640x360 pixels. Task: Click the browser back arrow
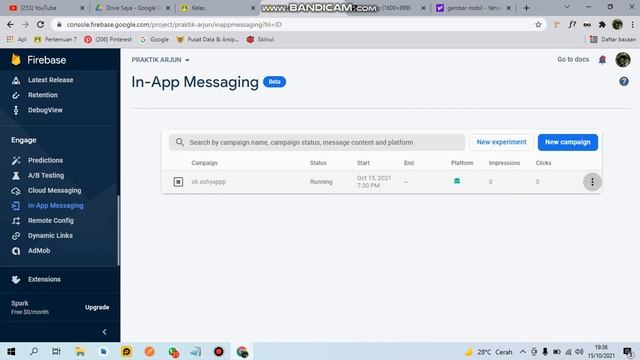pyautogui.click(x=10, y=24)
